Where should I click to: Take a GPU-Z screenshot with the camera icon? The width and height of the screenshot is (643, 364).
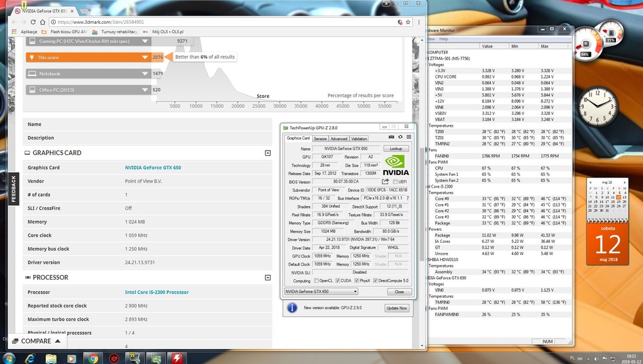click(x=391, y=137)
